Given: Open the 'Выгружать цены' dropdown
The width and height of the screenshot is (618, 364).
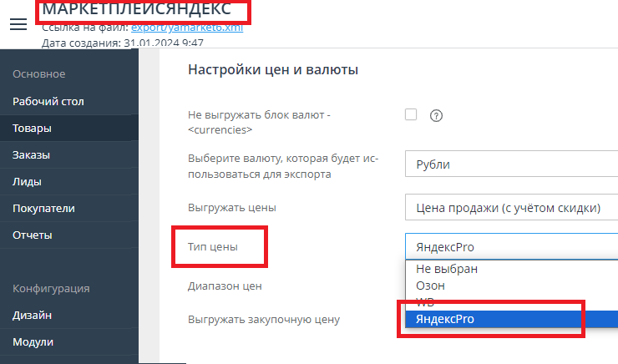Looking at the screenshot, I should click(x=511, y=207).
